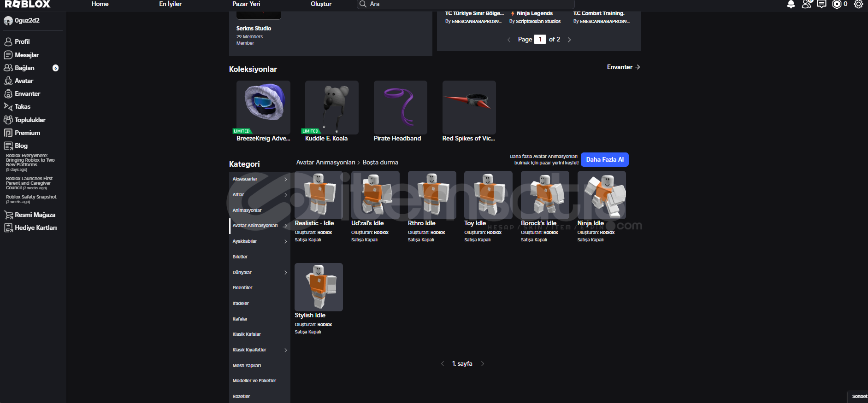868x403 pixels.
Task: Expand the Dünyalar category
Action: pos(260,273)
